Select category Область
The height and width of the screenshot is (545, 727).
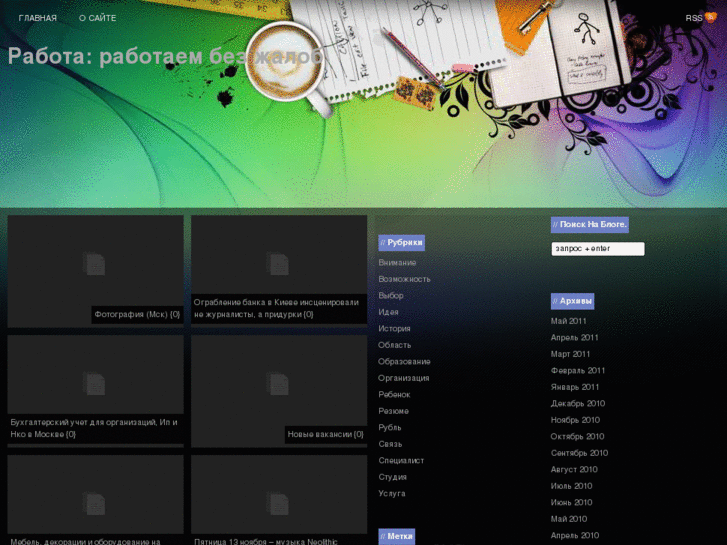point(395,345)
